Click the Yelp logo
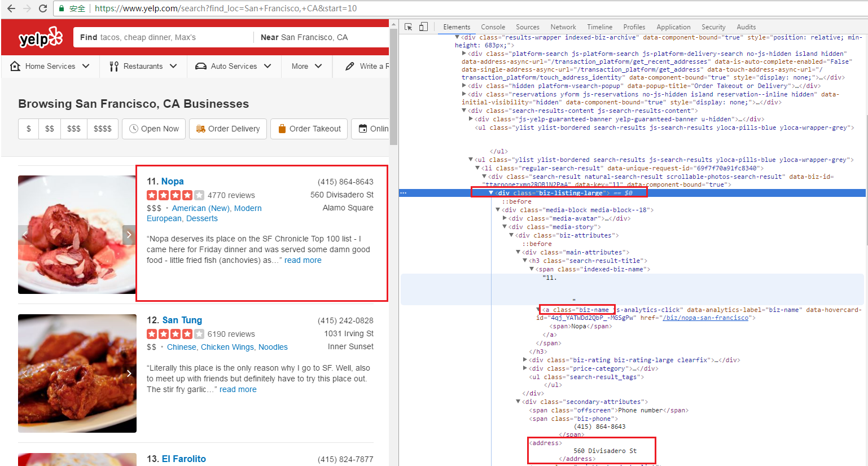This screenshot has width=868, height=466. (x=40, y=38)
